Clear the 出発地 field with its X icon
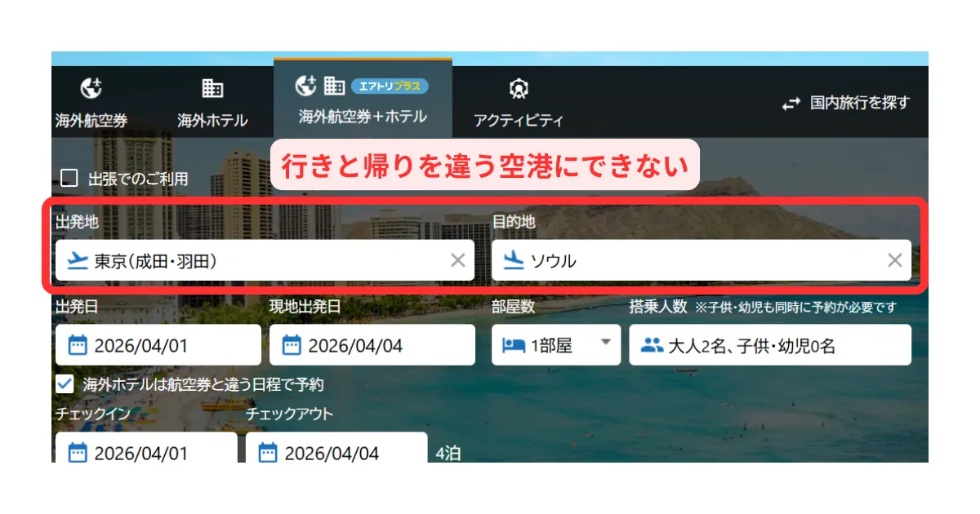Viewport: 980px width, 514px height. pyautogui.click(x=458, y=260)
